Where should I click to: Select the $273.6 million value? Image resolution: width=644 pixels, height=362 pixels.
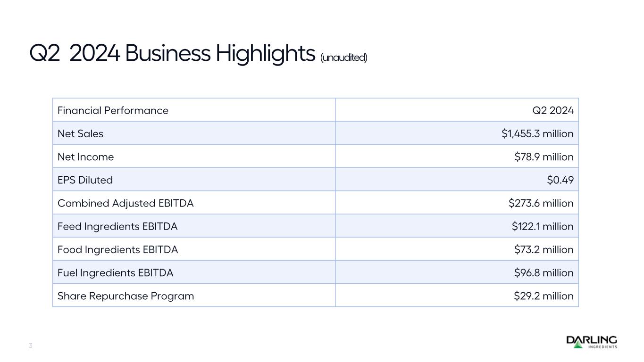click(x=541, y=204)
